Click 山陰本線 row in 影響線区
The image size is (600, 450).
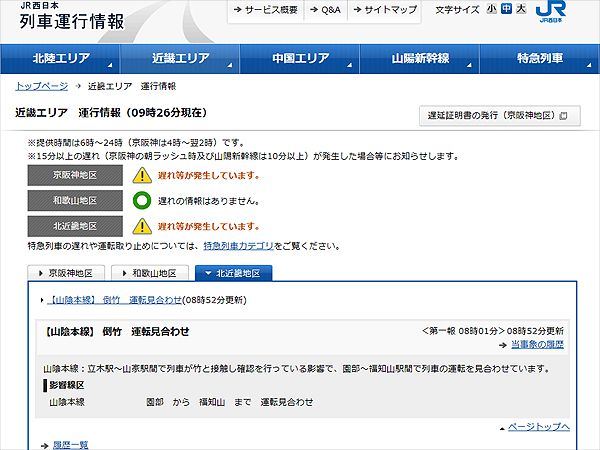[181, 402]
